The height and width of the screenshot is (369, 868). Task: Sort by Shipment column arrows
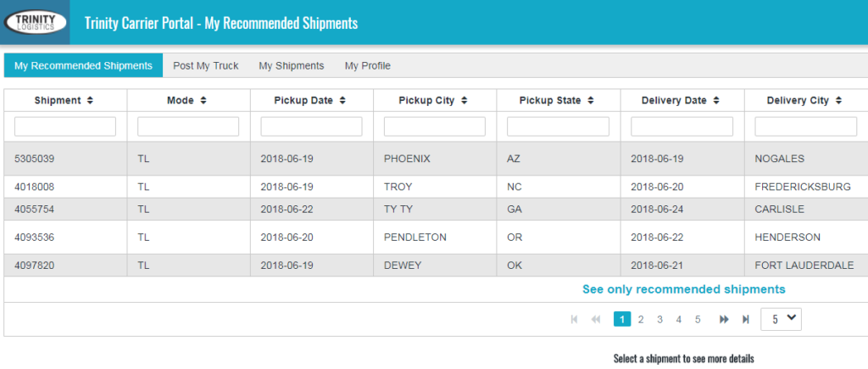coord(90,101)
